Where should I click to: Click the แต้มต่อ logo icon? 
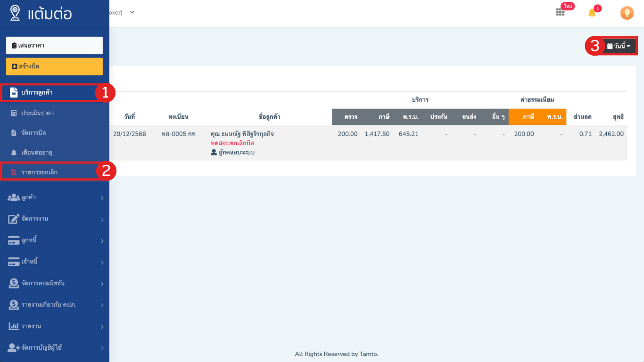pos(15,13)
